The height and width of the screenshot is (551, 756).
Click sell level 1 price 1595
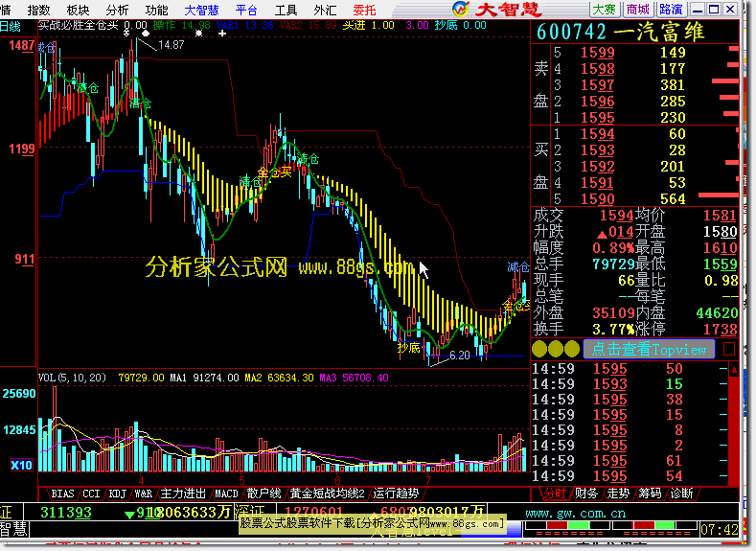pyautogui.click(x=597, y=118)
